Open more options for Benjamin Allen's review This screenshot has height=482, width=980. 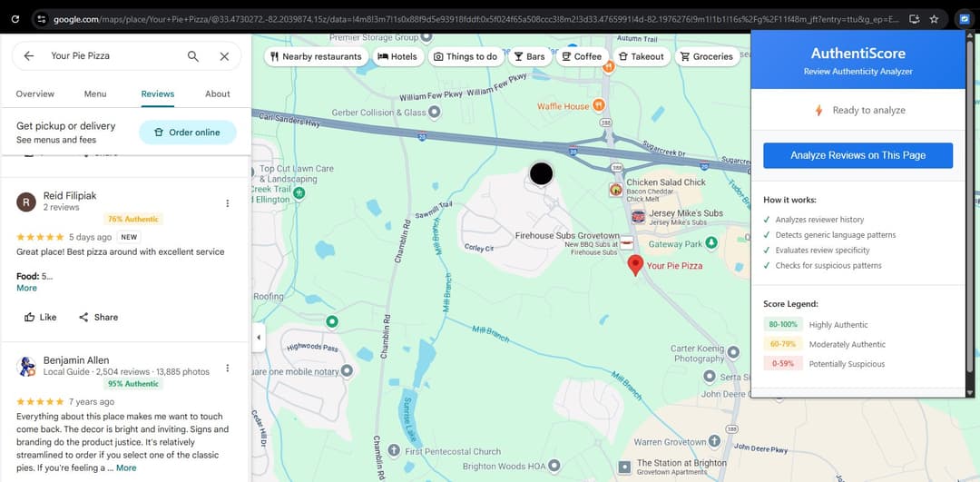click(228, 368)
